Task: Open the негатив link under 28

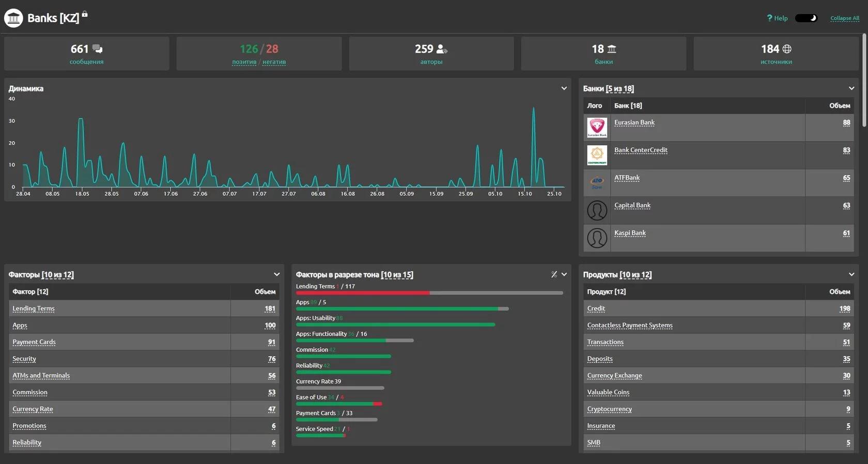Action: [274, 62]
